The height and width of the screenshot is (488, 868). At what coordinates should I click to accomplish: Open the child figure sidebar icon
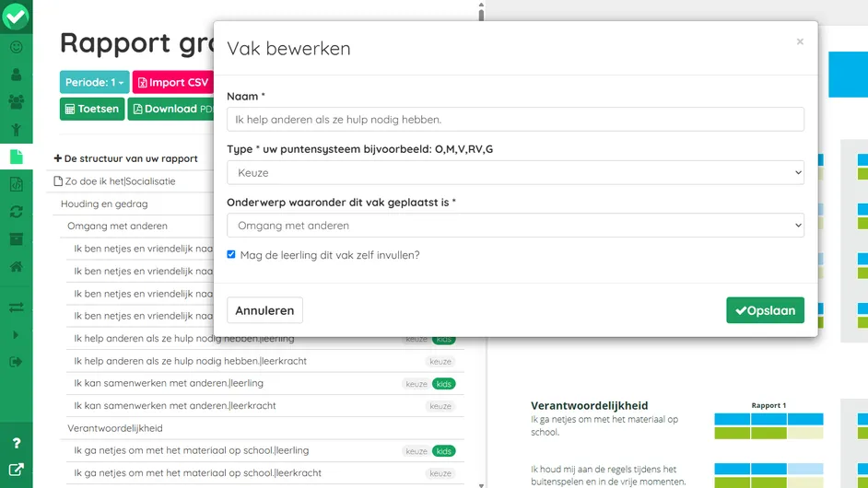[x=16, y=130]
